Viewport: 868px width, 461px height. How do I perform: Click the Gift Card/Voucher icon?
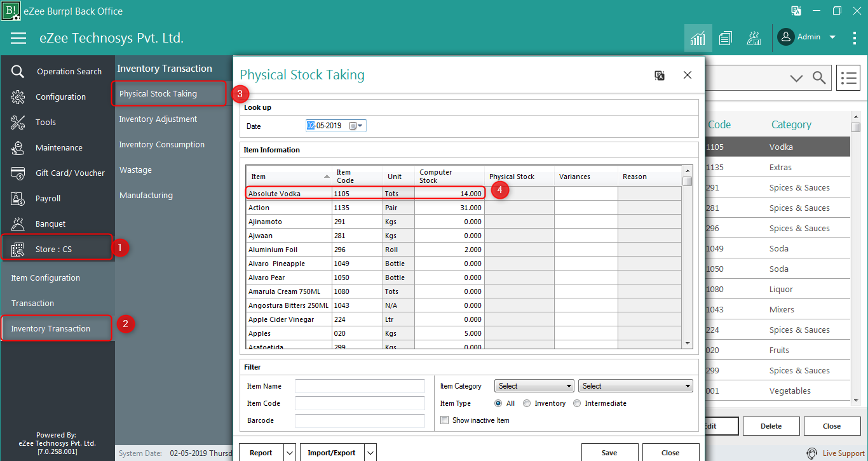pos(18,173)
